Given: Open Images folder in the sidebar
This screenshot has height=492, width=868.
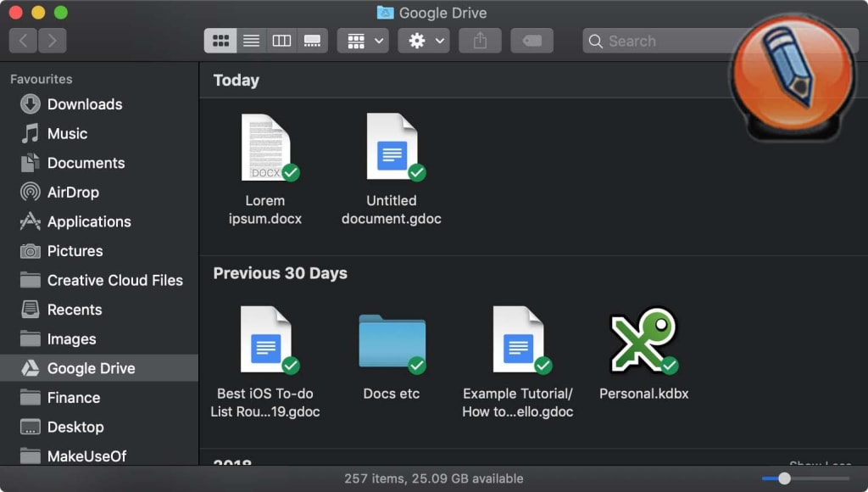Looking at the screenshot, I should click(99, 339).
